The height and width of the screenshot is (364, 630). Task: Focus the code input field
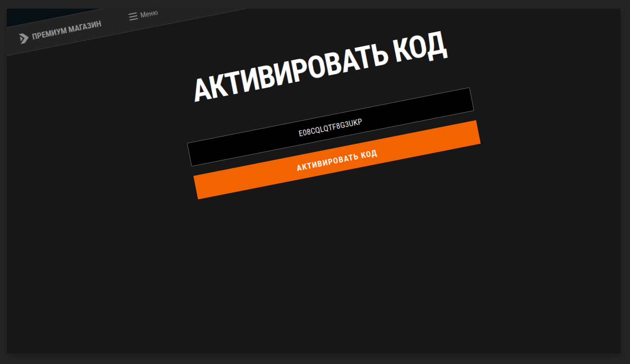(330, 127)
